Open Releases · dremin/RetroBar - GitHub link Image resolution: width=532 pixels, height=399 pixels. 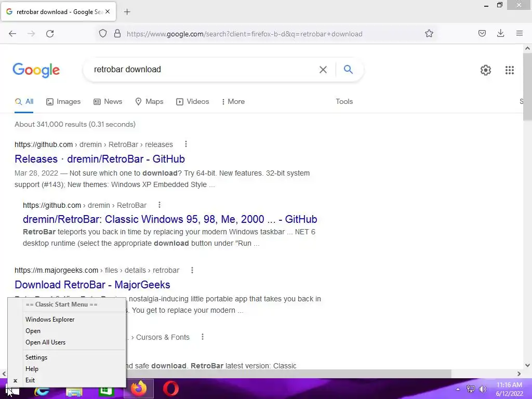pos(100,159)
